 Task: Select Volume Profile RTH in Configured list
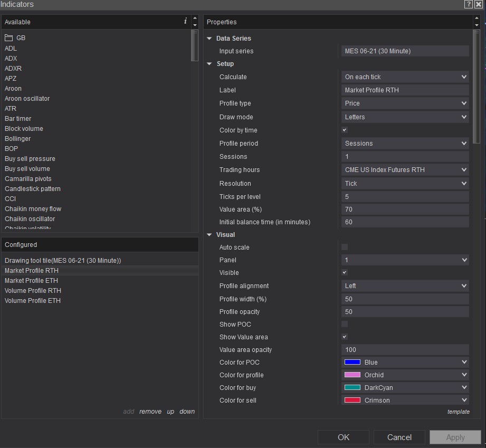point(33,291)
